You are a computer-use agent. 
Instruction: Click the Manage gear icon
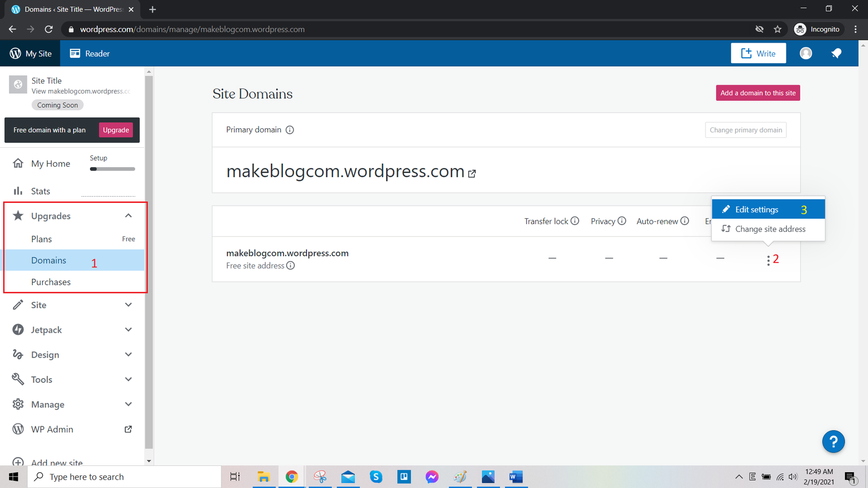18,404
